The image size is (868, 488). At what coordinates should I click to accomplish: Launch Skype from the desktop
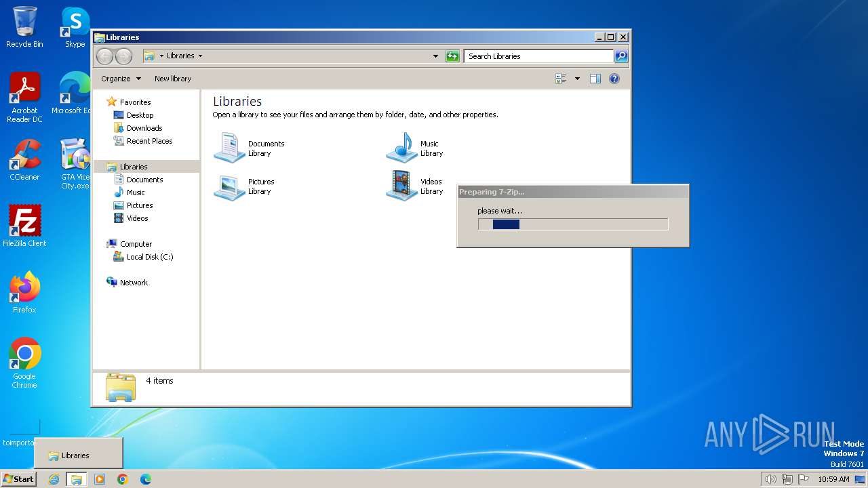pyautogui.click(x=75, y=27)
